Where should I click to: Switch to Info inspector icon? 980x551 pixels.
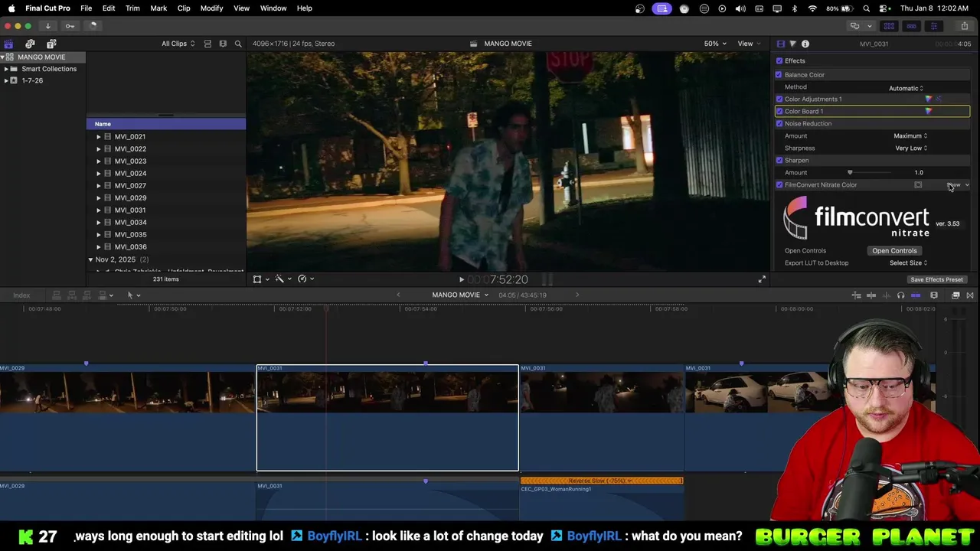(x=805, y=44)
